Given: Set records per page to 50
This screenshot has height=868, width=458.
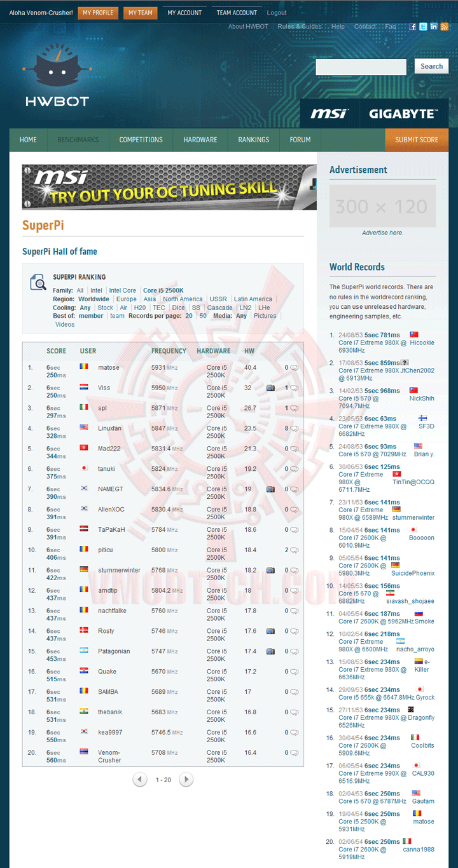Looking at the screenshot, I should 203,316.
